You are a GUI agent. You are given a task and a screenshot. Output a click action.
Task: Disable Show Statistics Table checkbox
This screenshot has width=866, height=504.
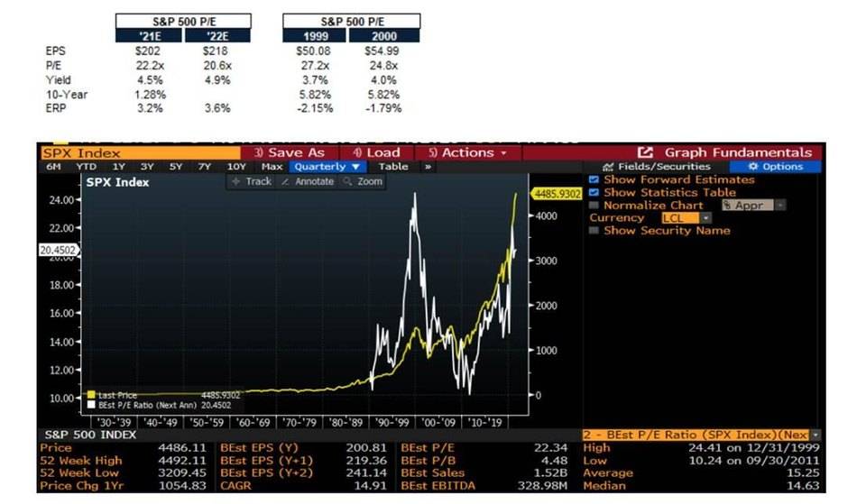click(594, 192)
